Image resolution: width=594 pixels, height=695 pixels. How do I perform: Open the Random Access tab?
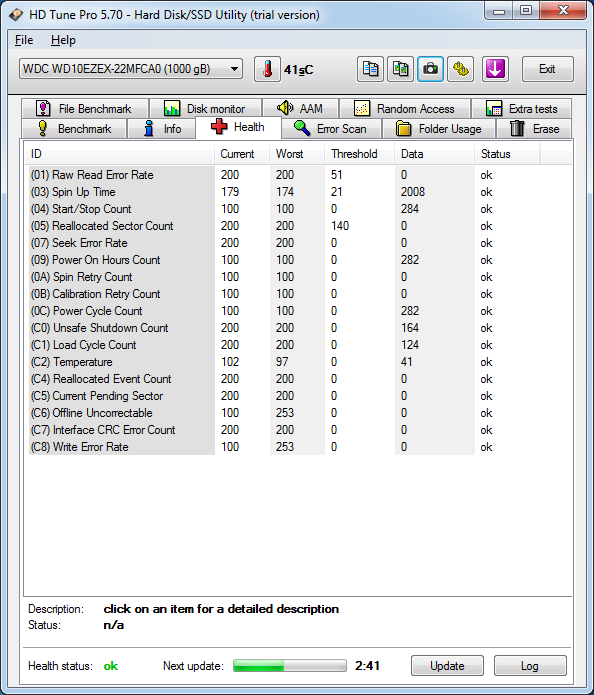pos(405,109)
